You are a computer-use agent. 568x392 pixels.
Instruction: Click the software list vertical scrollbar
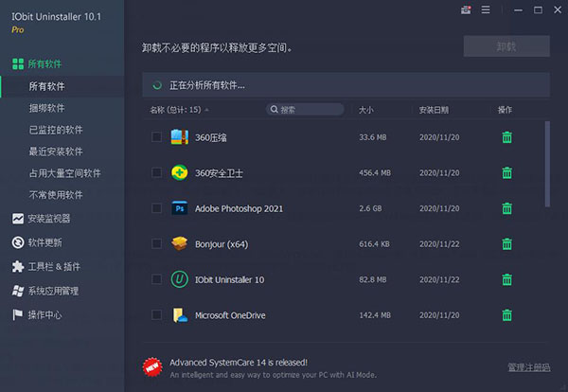[547, 164]
